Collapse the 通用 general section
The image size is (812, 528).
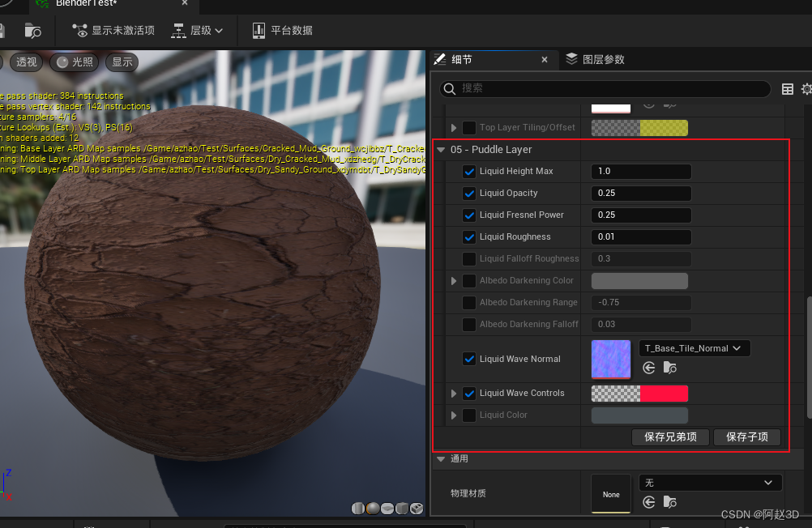(x=441, y=458)
